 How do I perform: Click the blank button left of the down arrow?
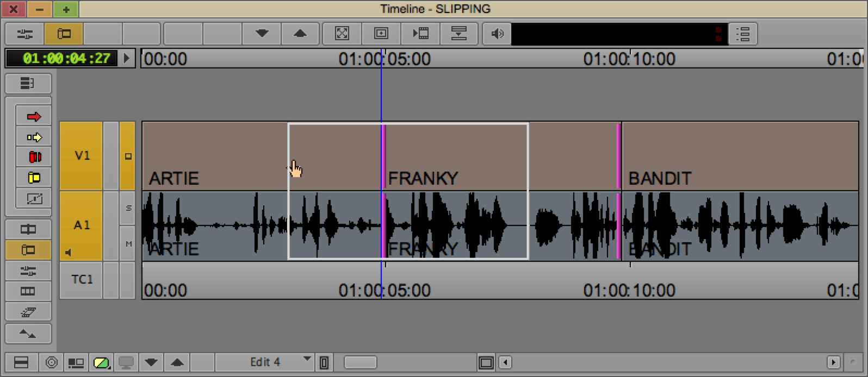(x=222, y=34)
